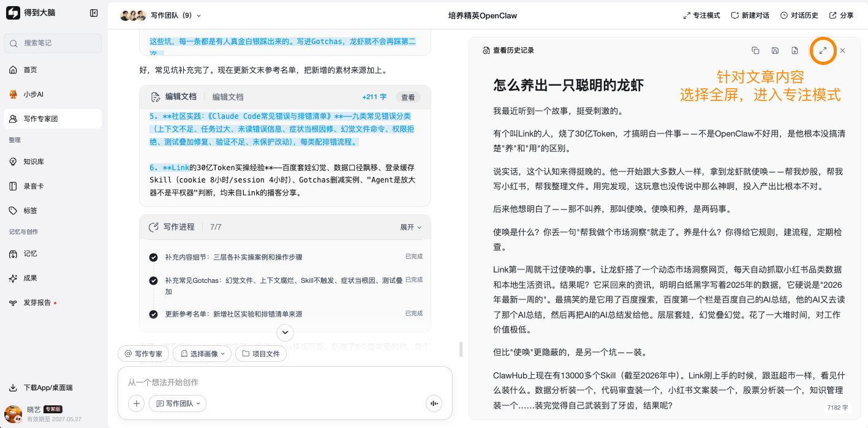Click the 得到大脑 logo icon
This screenshot has height=428, width=868.
click(x=13, y=13)
